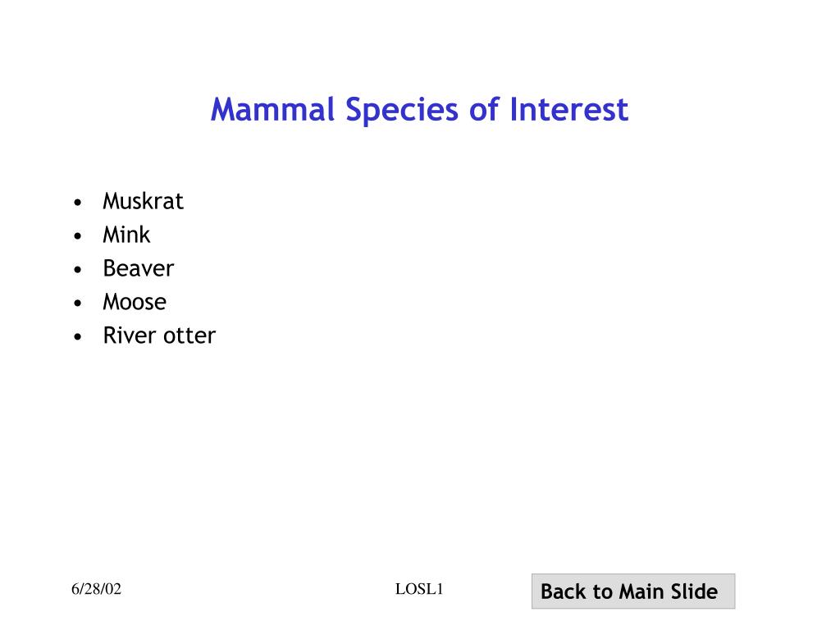840x630 pixels.
Task: Click the Muskrat list item
Action: [x=143, y=202]
